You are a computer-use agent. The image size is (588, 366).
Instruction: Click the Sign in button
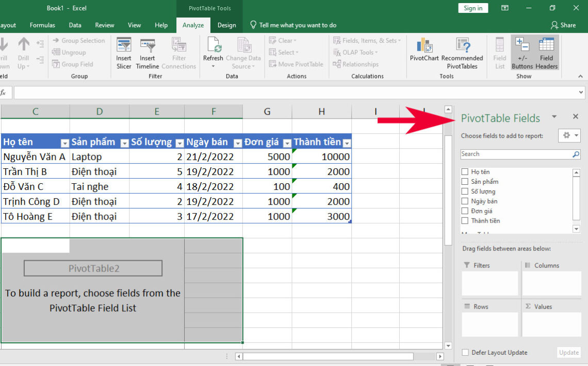(472, 8)
